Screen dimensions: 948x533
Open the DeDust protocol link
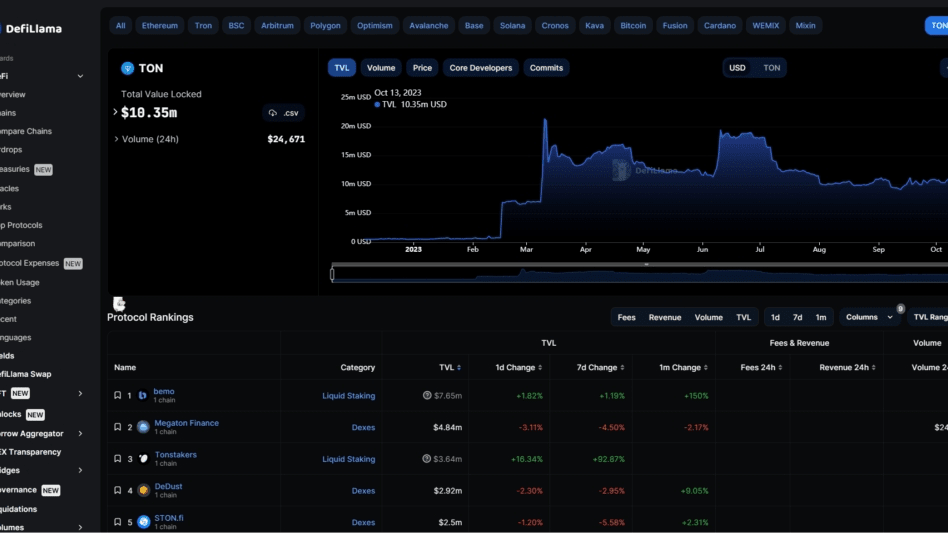[168, 486]
